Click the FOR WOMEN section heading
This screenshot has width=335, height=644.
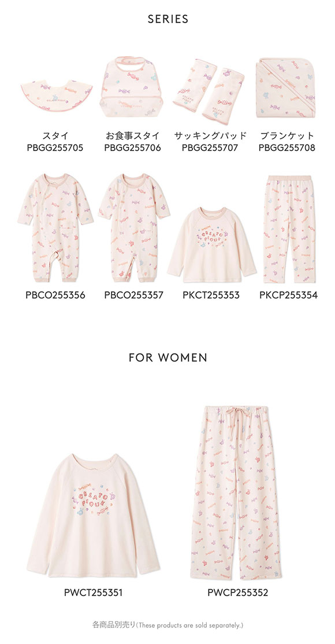pyautogui.click(x=168, y=358)
